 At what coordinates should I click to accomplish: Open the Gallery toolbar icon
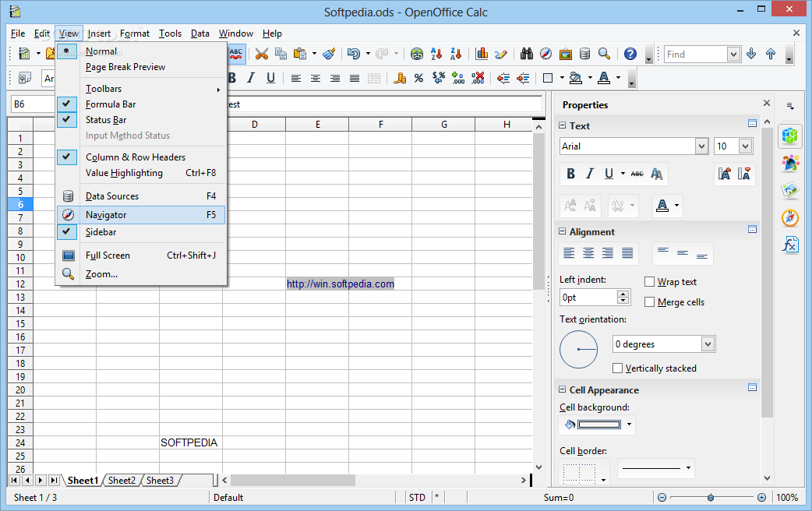click(x=566, y=53)
